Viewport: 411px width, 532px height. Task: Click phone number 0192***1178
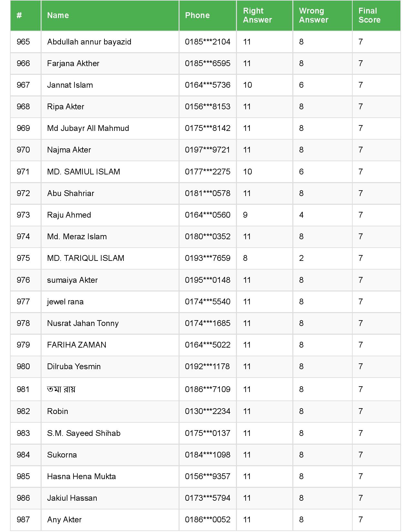point(207,367)
